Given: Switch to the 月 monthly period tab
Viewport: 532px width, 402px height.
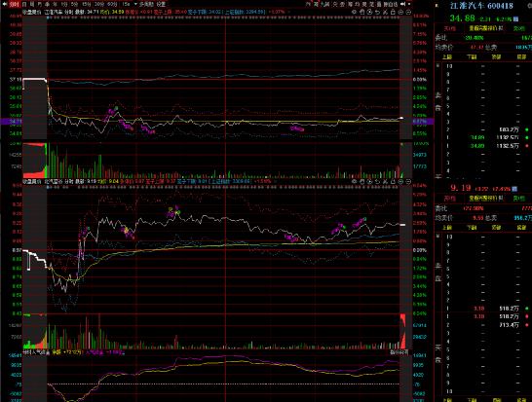Looking at the screenshot, I should 40,4.
